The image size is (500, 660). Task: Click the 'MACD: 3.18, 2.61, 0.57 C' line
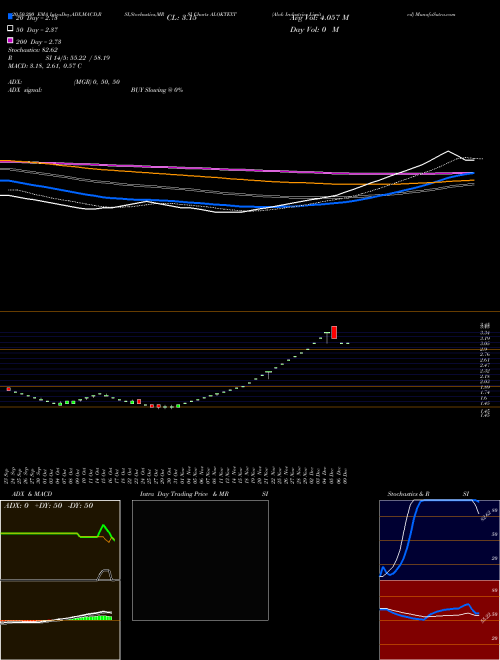pos(45,66)
